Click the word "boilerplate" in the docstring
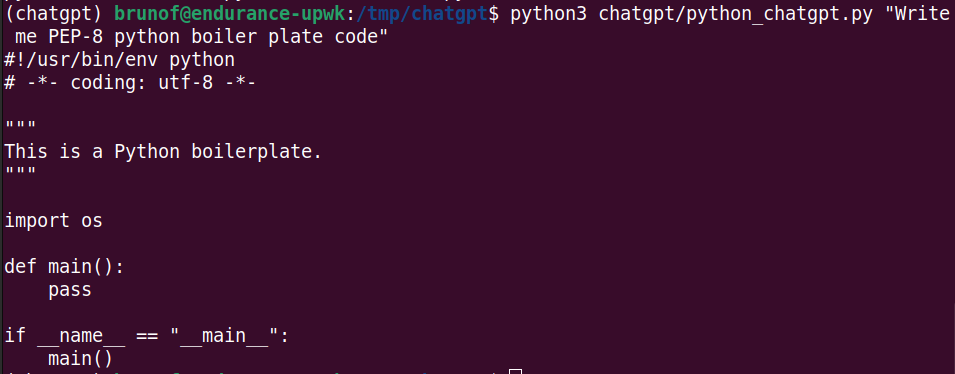Screen dimensions: 955x374 [x=251, y=152]
